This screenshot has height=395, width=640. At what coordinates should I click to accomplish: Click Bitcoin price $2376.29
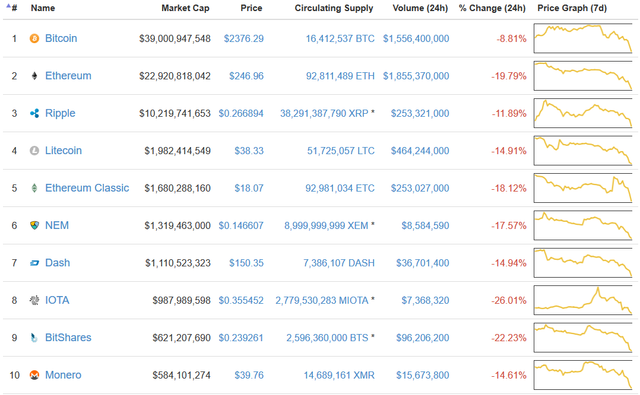244,39
